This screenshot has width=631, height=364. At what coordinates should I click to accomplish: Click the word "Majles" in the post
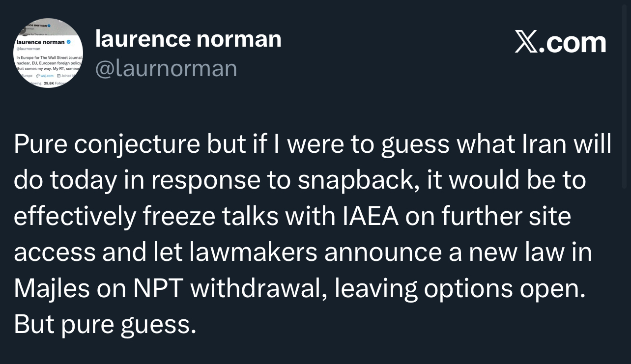[x=52, y=288]
